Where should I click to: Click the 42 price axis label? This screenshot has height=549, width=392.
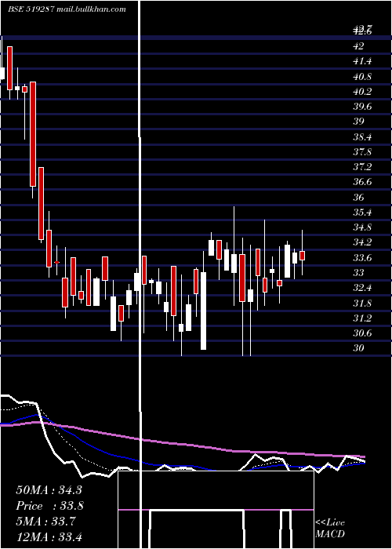click(x=358, y=45)
